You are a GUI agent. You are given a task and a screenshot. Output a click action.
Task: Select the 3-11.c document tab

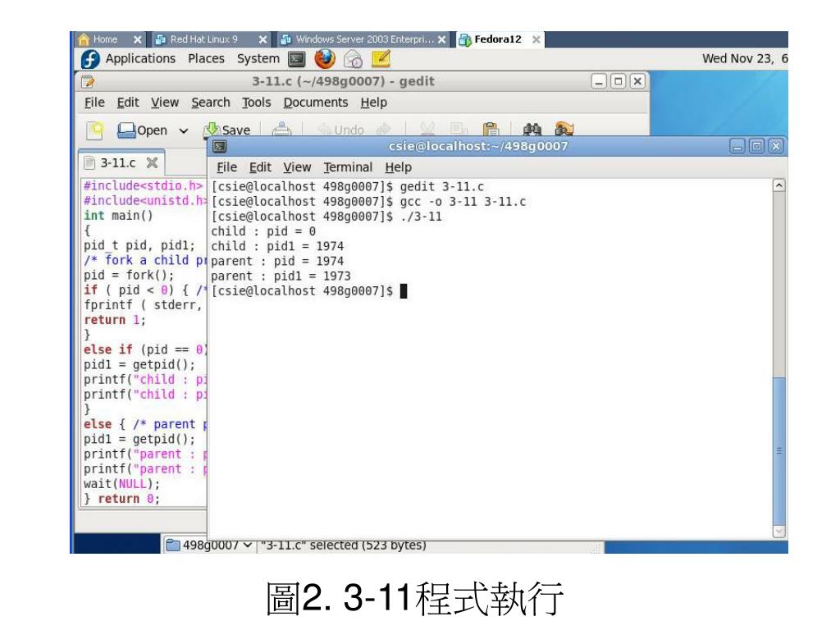click(x=121, y=163)
